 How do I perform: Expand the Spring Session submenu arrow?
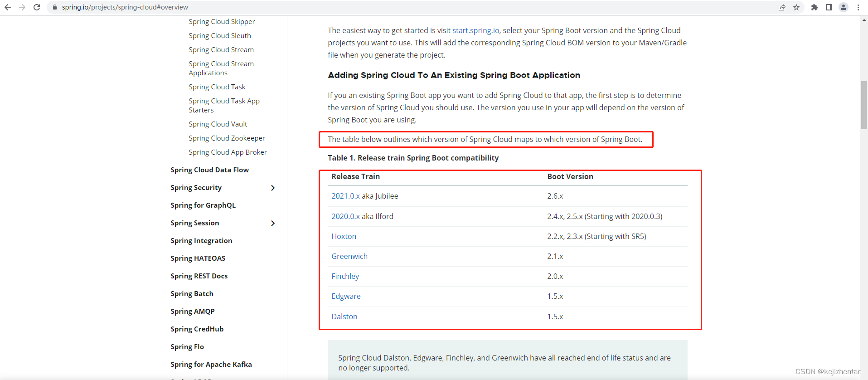273,223
